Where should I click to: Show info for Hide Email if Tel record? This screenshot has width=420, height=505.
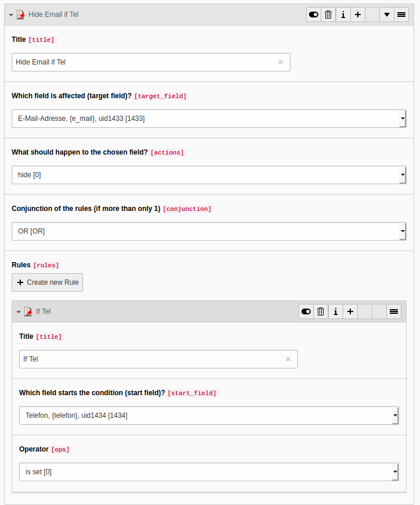click(x=343, y=15)
